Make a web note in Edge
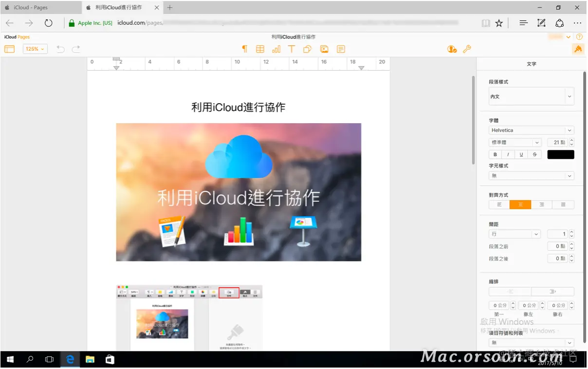588x369 pixels. 541,23
